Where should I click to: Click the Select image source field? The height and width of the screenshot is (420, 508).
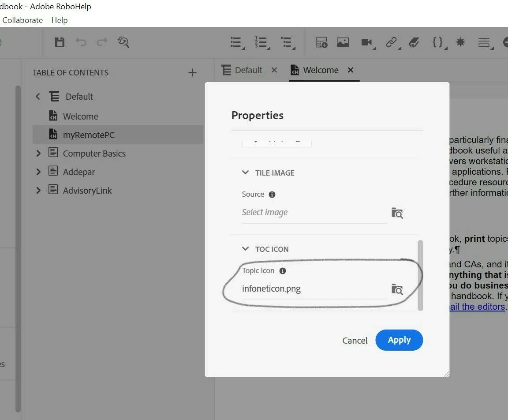click(314, 213)
